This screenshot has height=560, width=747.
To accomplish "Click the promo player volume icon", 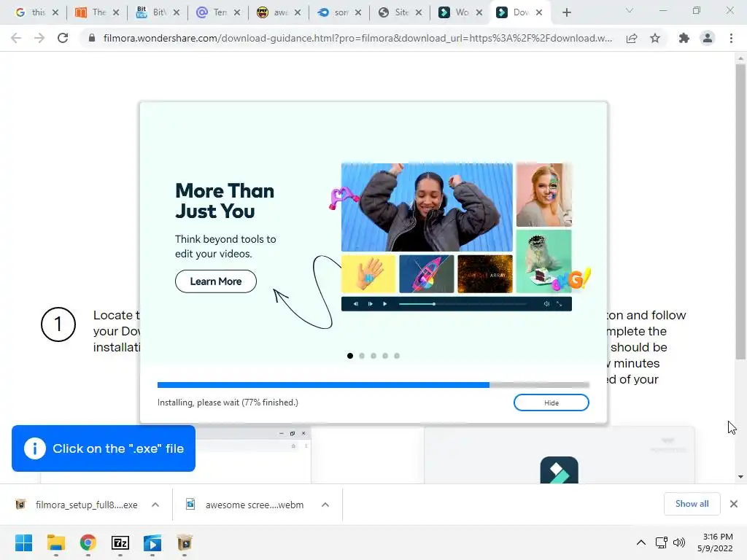I will [x=546, y=304].
